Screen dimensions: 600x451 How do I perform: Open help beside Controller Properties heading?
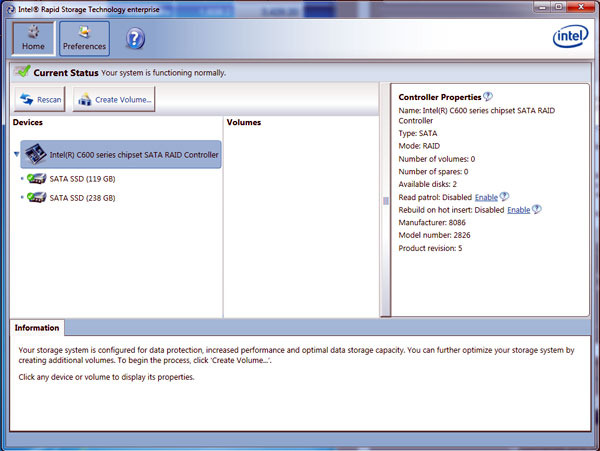tap(488, 96)
